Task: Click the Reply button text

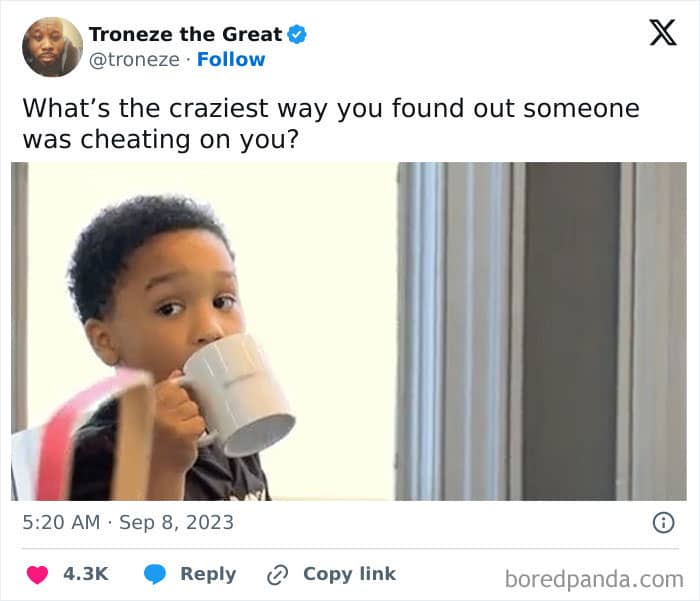Action: tap(208, 574)
